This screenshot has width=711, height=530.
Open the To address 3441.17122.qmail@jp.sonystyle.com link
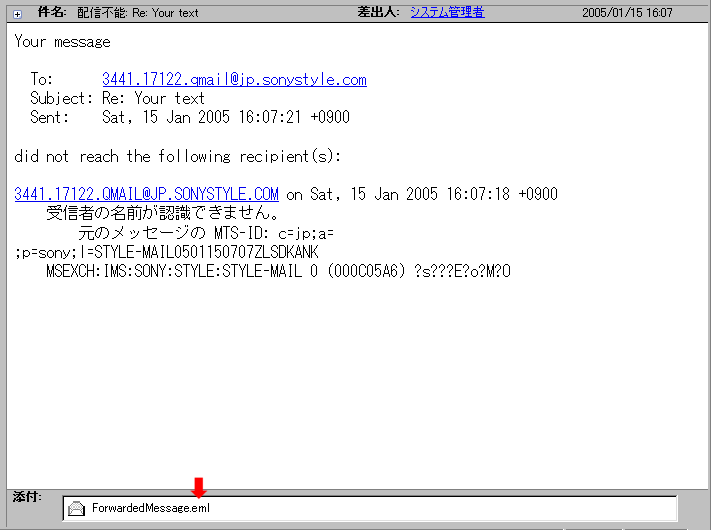(234, 79)
